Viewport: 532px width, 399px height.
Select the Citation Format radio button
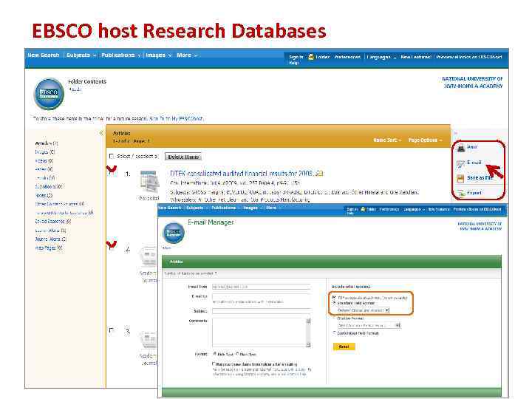pos(334,318)
